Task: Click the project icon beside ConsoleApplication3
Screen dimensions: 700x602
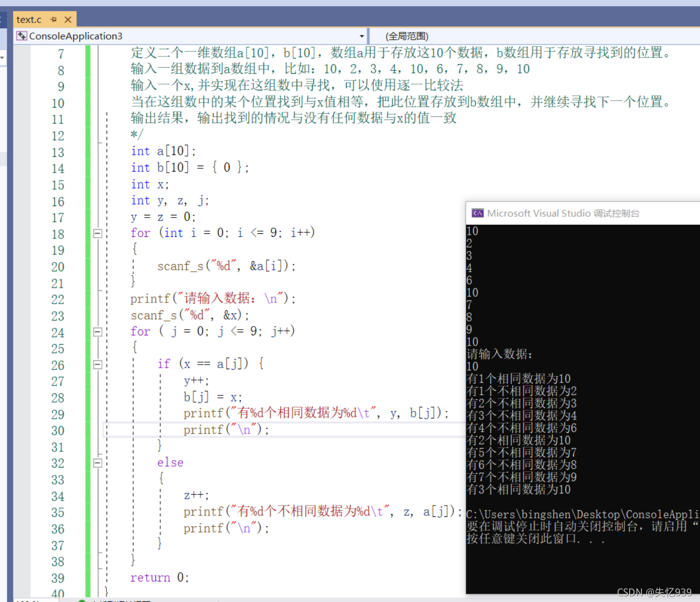Action: pyautogui.click(x=22, y=36)
